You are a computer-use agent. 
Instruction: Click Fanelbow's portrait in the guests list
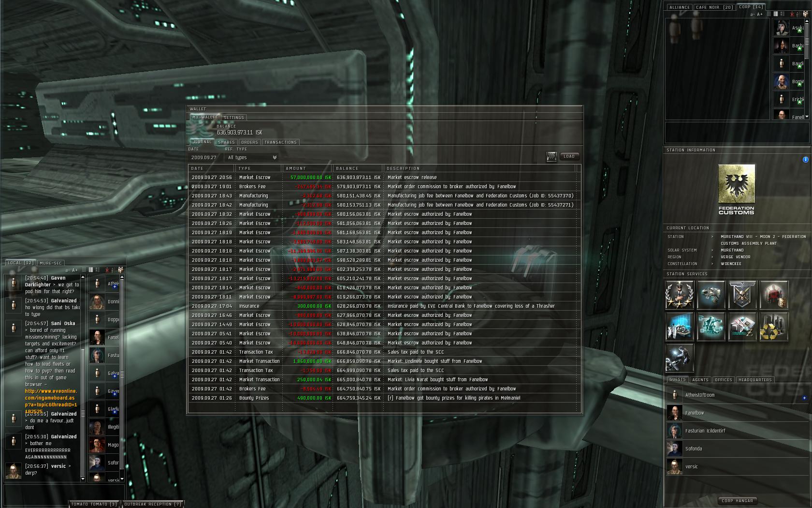pos(675,413)
